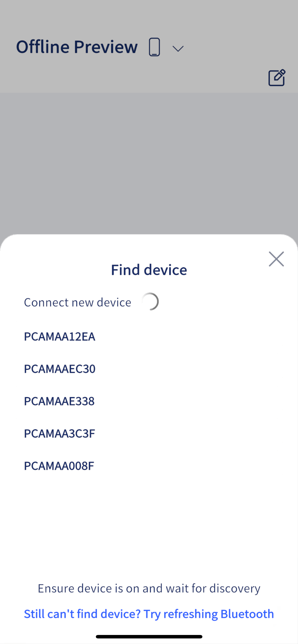Tap the Offline Preview title
The width and height of the screenshot is (298, 644).
point(77,47)
